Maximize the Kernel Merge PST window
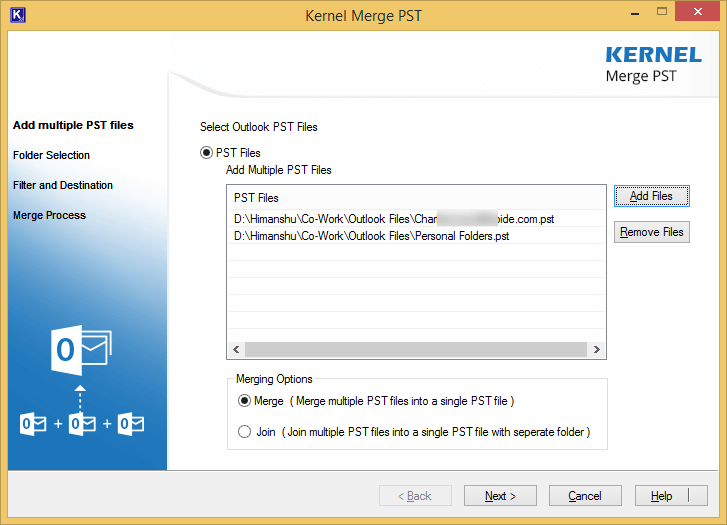 point(662,12)
